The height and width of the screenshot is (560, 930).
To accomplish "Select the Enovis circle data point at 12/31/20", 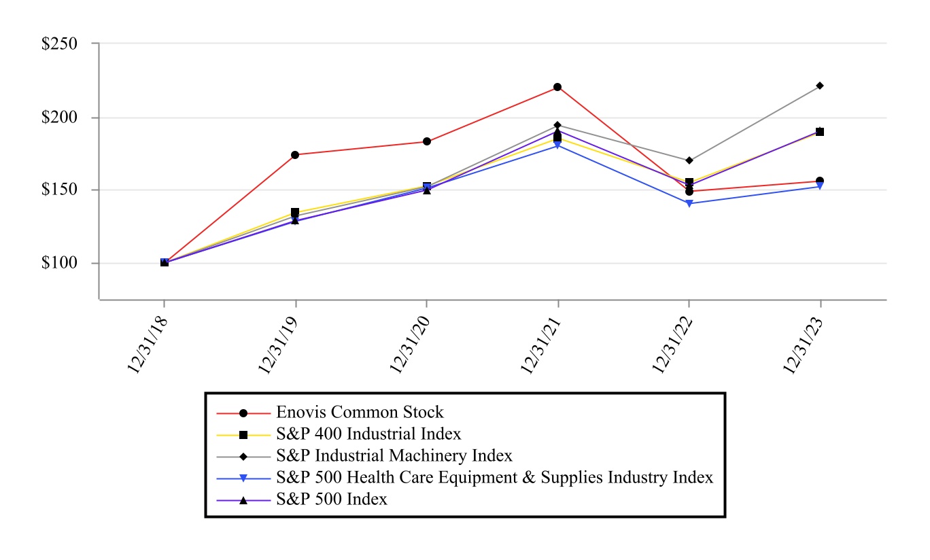I will coord(427,141).
